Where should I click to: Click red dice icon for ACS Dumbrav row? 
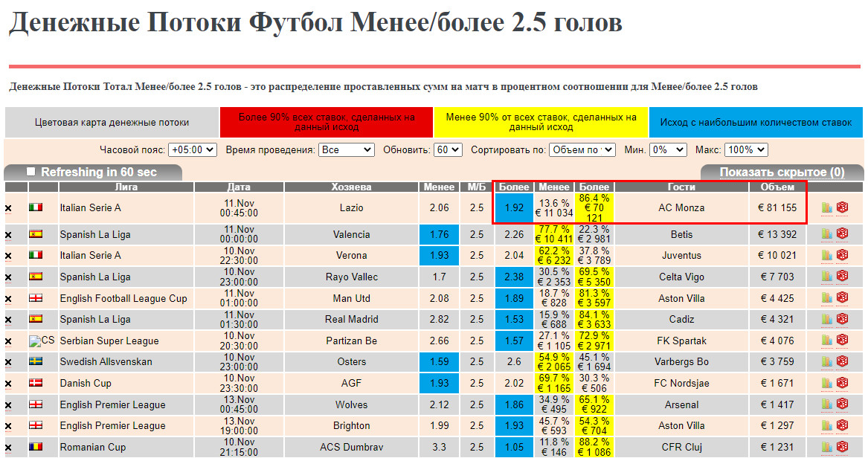click(842, 446)
